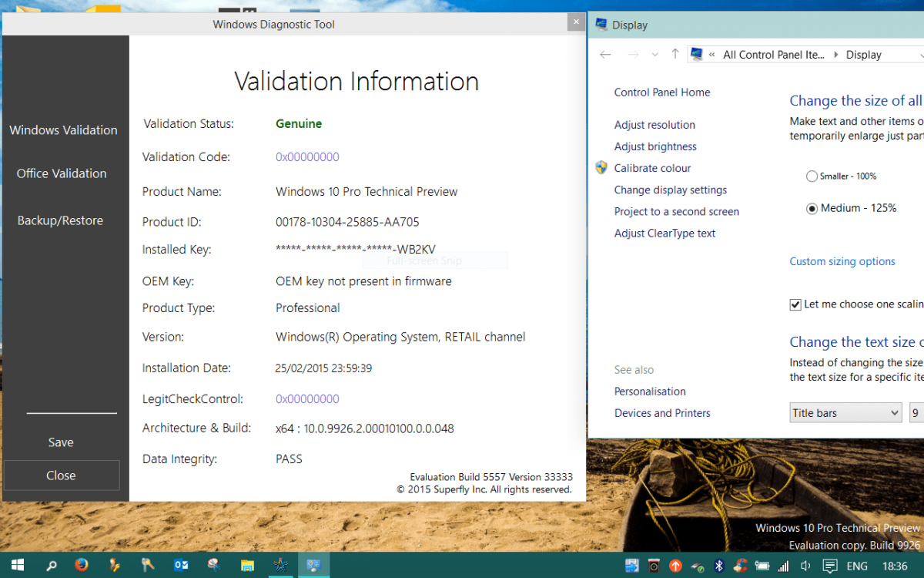
Task: Open recent locations dropdown arrow in Display
Action: point(654,54)
